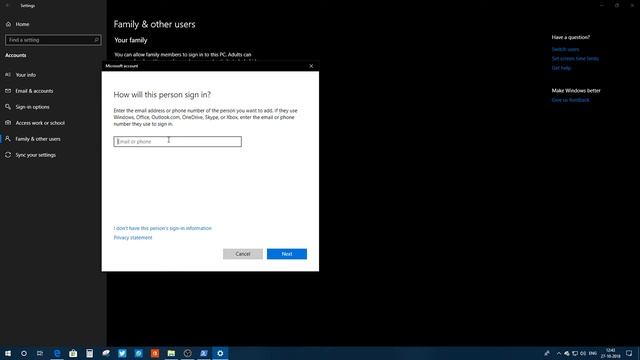Click Set screen time limits link
Image resolution: width=640 pixels, height=360 pixels.
click(575, 58)
